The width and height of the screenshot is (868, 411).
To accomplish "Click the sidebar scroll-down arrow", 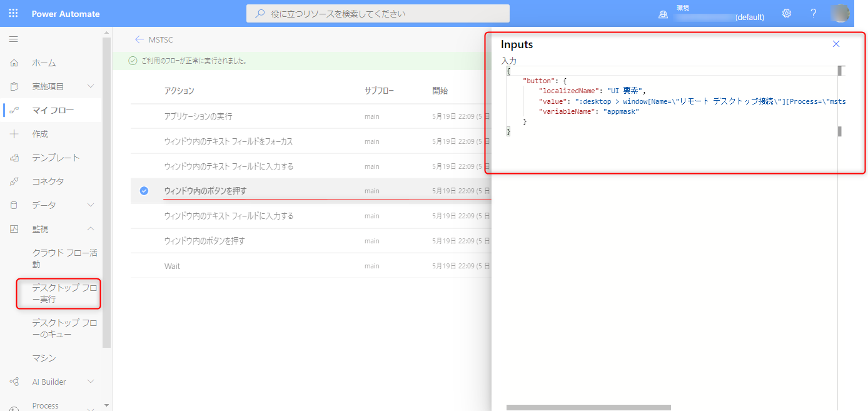I will point(107,405).
